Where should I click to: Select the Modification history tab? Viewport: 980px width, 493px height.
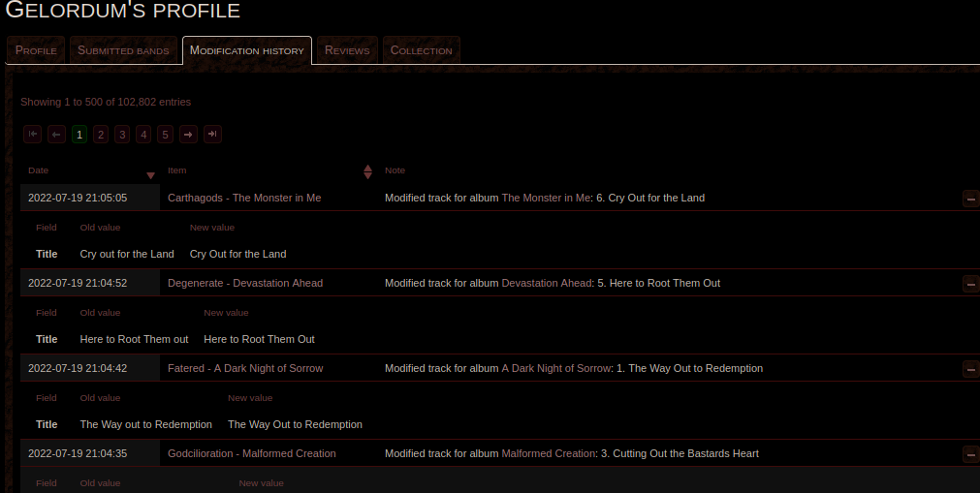tap(247, 50)
